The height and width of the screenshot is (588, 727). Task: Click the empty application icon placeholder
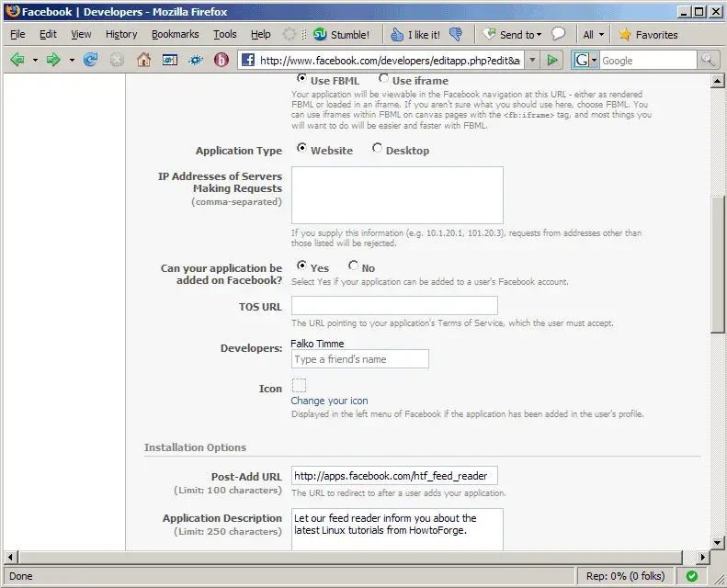coord(299,386)
